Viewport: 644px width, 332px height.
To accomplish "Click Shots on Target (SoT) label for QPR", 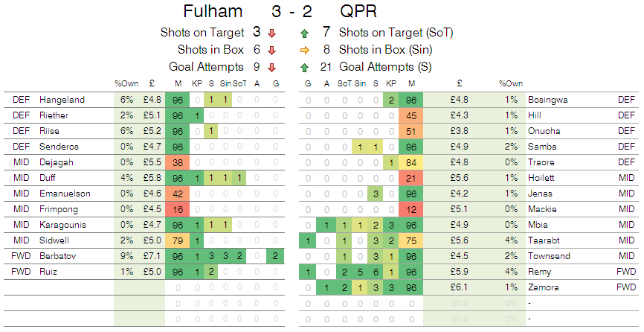I will point(396,33).
